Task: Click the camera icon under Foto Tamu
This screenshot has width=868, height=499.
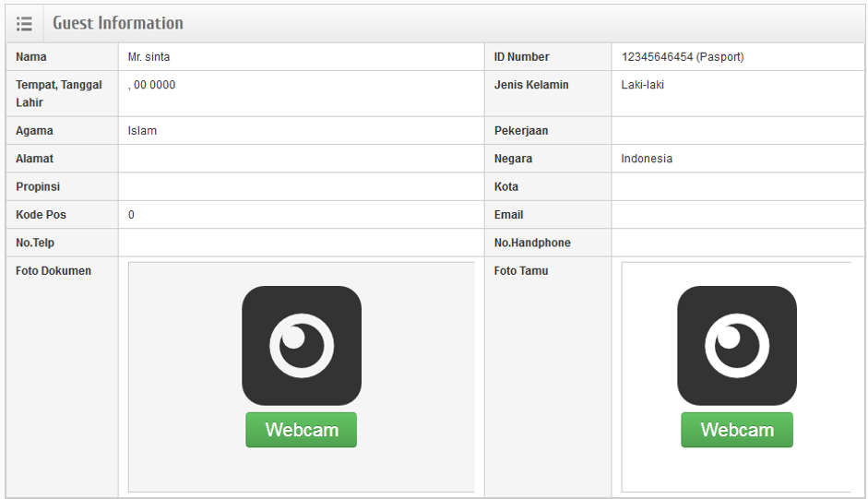Action: coord(736,345)
